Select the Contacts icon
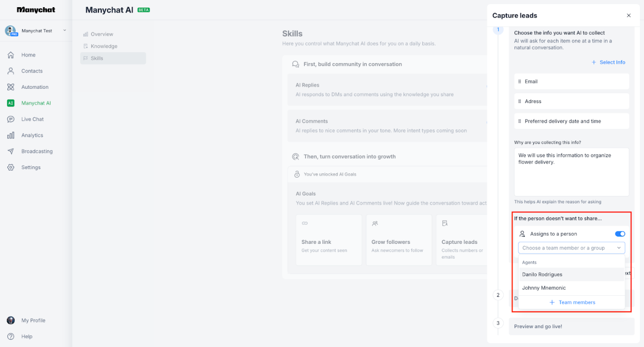 [x=10, y=71]
